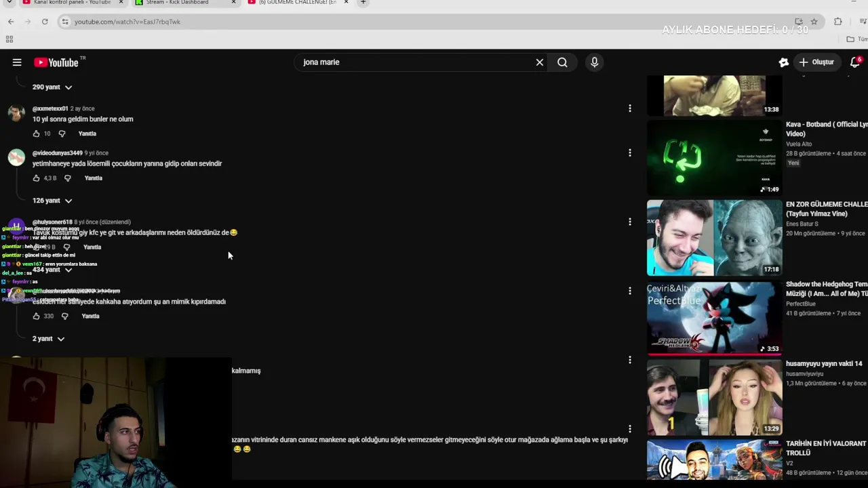Close the Kanal kontrol paneli tab
868x488 pixels.
click(121, 3)
